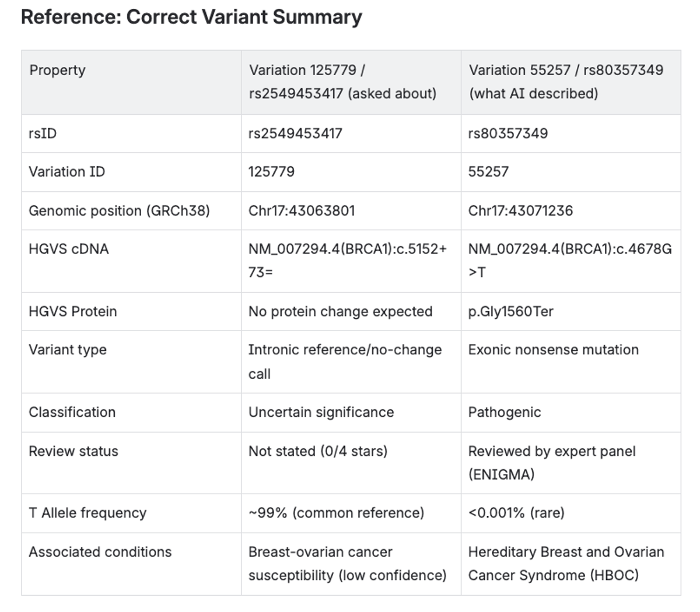Click the Variation ID value 125779

click(271, 171)
